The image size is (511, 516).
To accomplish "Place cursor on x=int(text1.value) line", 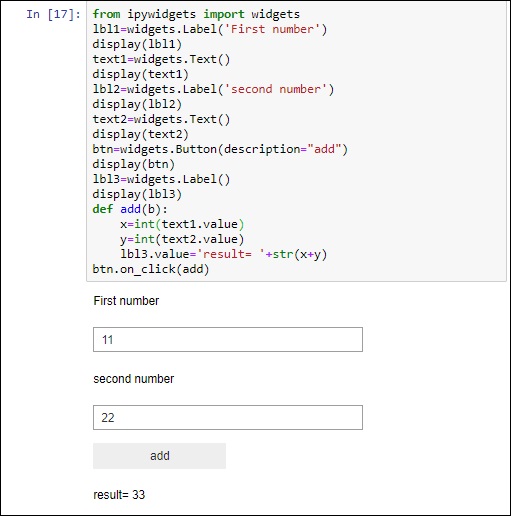I will [182, 224].
